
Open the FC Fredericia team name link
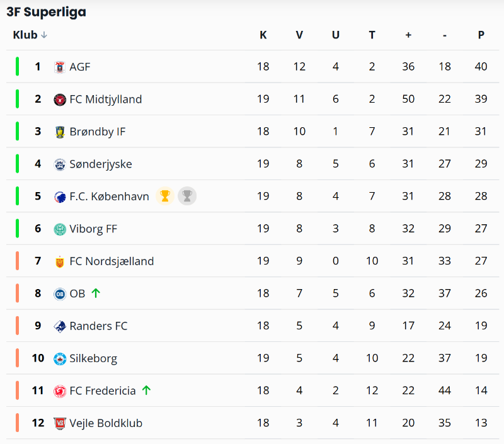(102, 390)
